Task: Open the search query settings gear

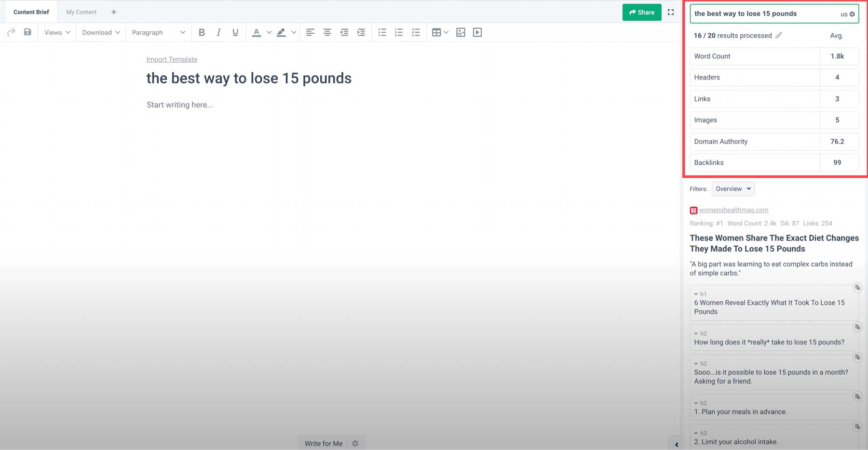Action: click(x=852, y=14)
